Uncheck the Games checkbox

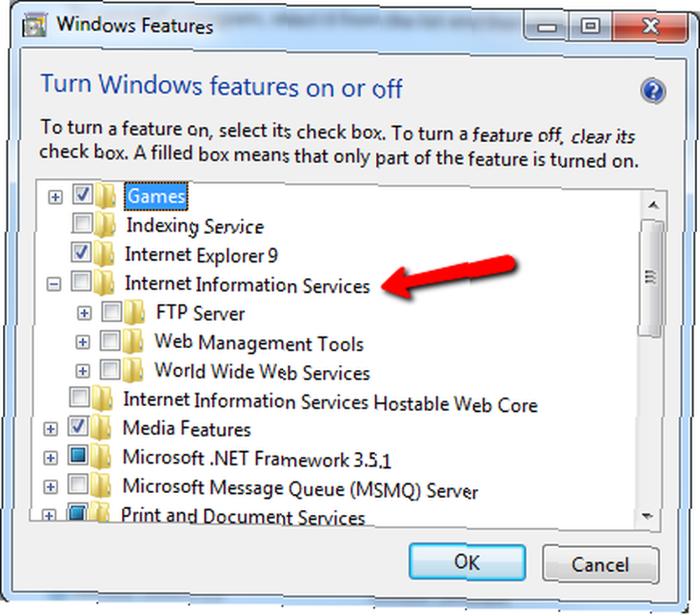[82, 195]
